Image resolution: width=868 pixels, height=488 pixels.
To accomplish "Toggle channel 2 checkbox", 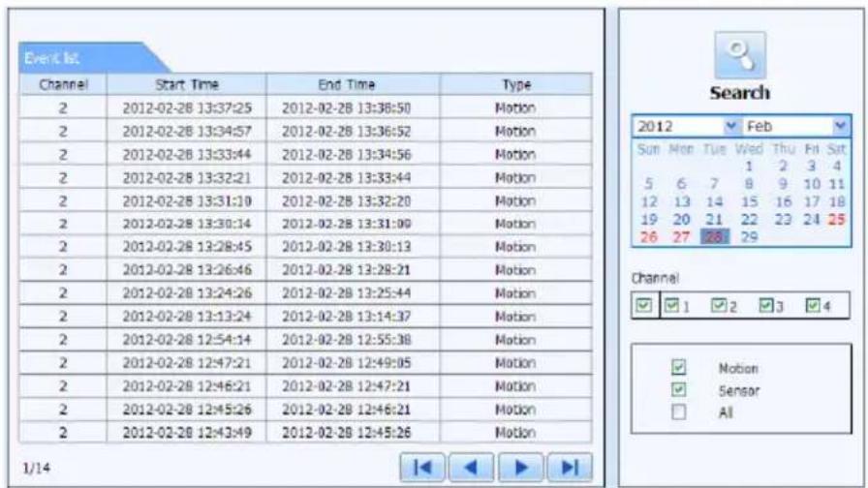I will pyautogui.click(x=719, y=305).
